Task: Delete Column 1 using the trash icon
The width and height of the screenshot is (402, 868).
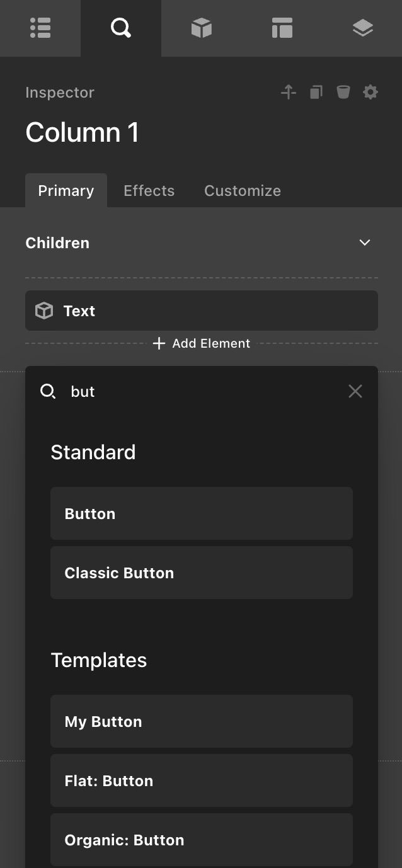Action: 343,93
